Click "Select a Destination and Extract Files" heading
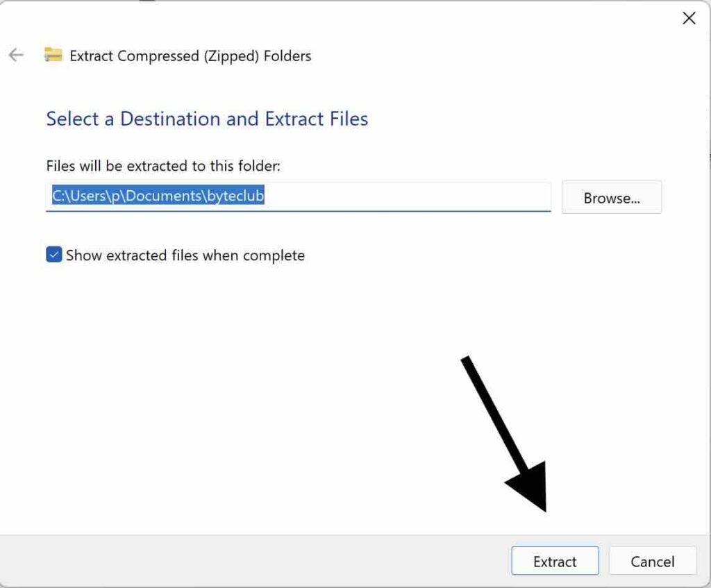Screen dimensions: 711x588 pyautogui.click(x=207, y=119)
